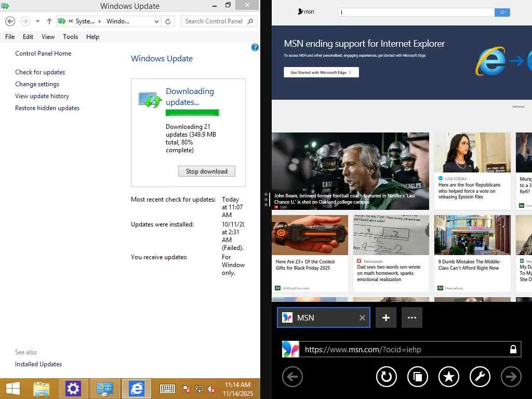Click the browser back arrow button
This screenshot has height=399, width=532.
click(292, 377)
